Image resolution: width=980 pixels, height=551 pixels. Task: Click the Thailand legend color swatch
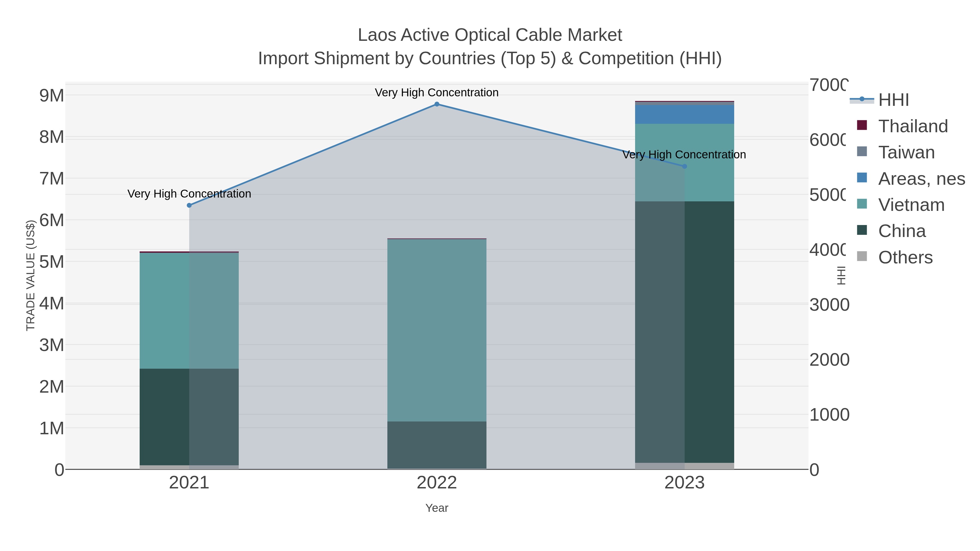(862, 125)
